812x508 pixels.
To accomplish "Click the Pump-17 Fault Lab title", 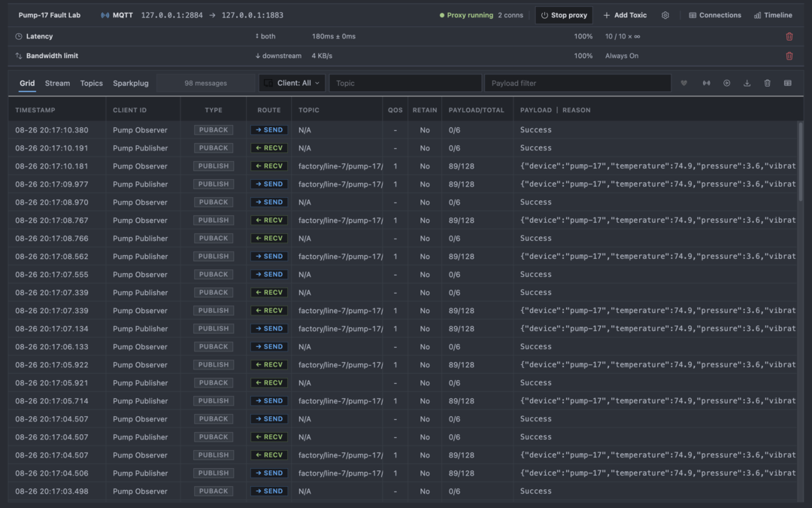I will tap(49, 16).
